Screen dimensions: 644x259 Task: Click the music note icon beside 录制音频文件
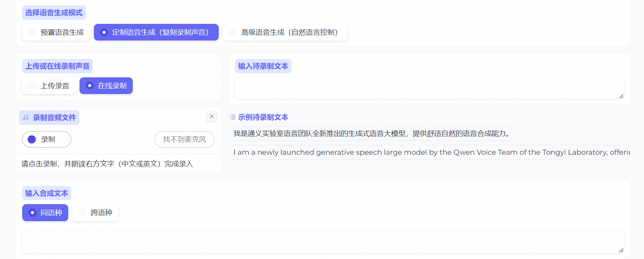point(26,118)
